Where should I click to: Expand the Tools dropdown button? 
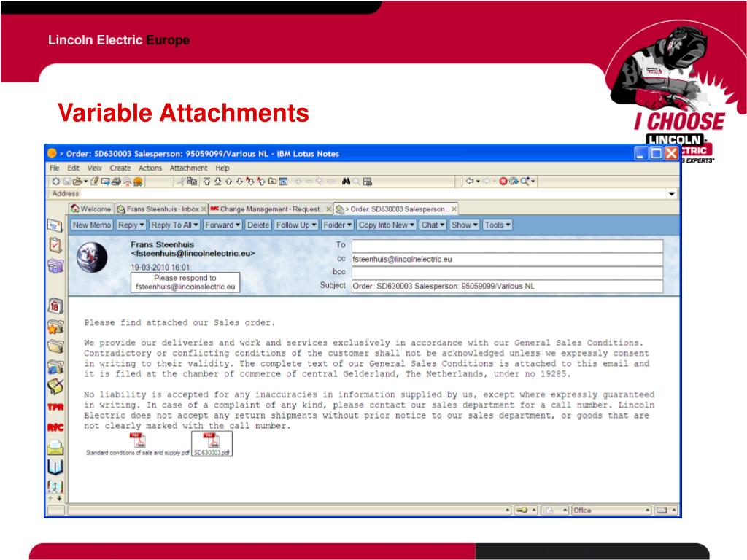click(x=498, y=225)
